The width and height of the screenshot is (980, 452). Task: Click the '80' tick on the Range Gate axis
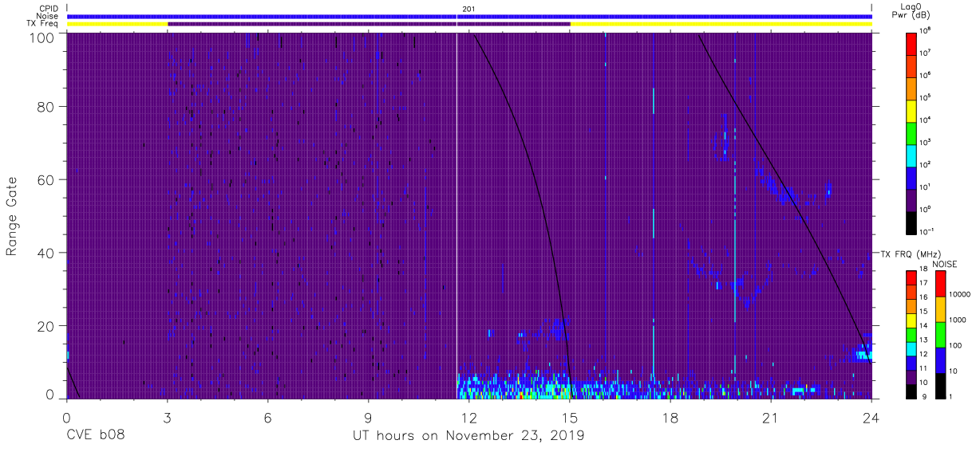pos(45,106)
